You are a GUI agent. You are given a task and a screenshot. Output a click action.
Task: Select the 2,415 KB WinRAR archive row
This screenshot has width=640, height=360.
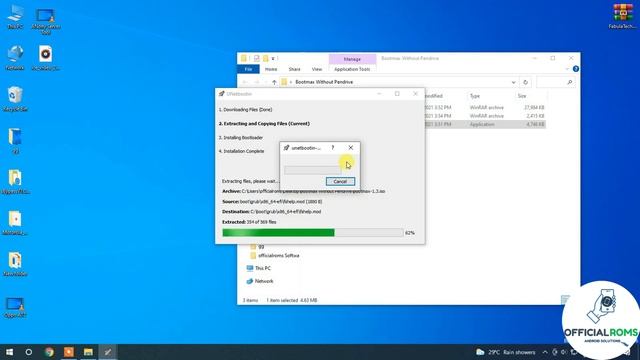tap(484, 116)
